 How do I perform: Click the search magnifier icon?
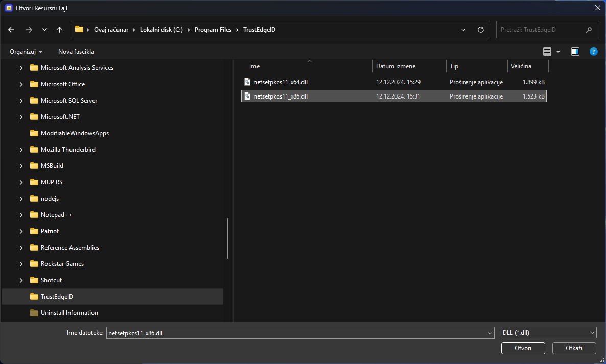[589, 30]
